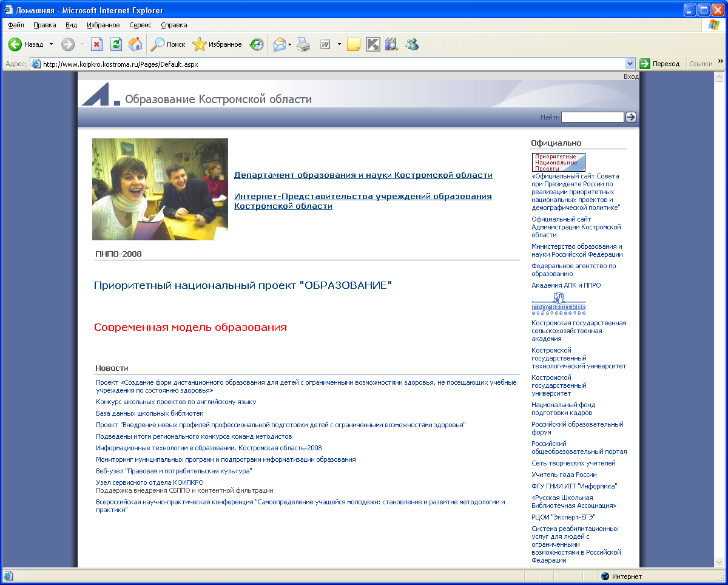Open Веб-узел Правовая и потребительская культура
The image size is (728, 585).
coord(174,471)
